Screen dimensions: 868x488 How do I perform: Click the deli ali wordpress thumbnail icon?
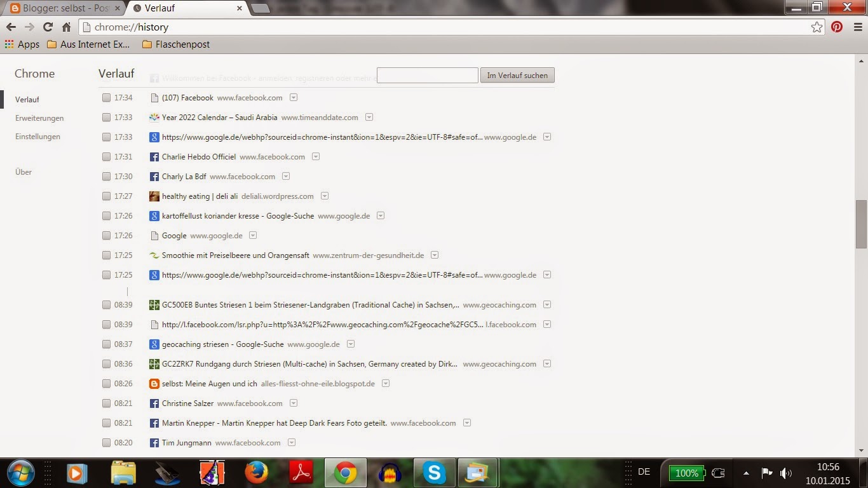[x=154, y=196]
